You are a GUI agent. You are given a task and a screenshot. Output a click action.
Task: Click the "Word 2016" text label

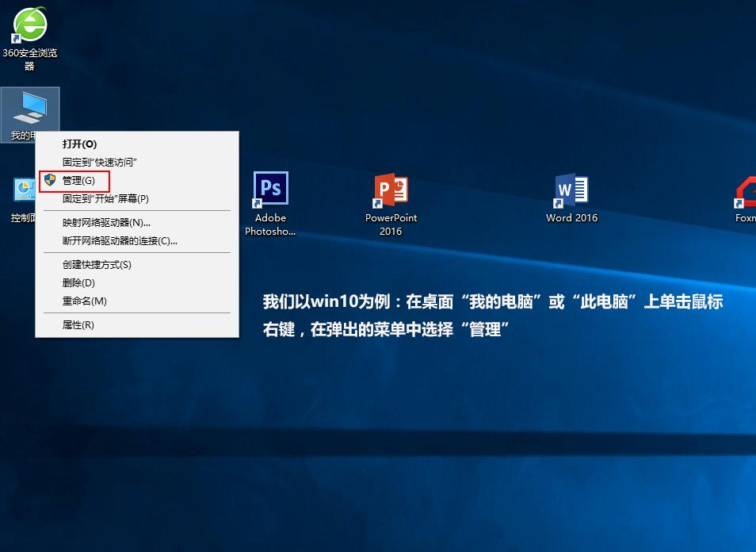571,218
